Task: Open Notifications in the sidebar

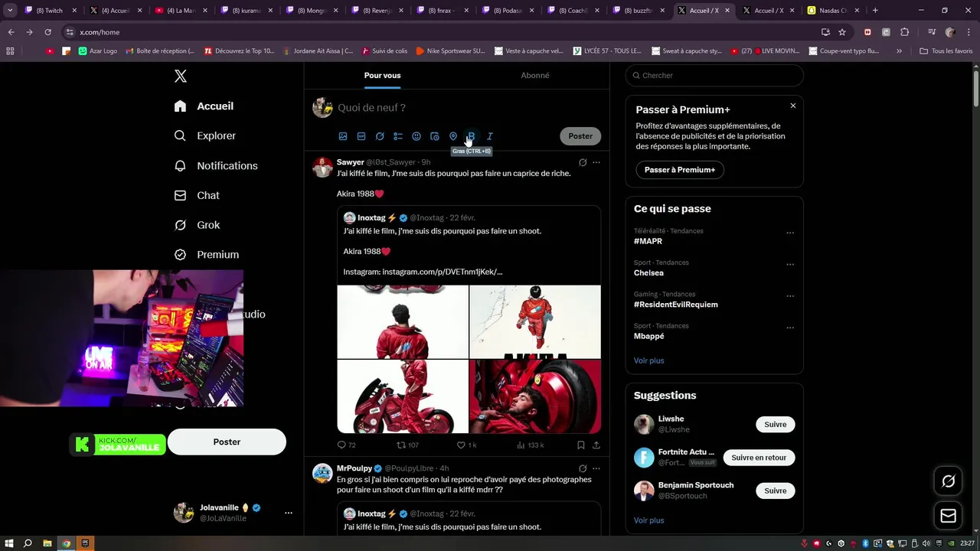Action: [216, 165]
